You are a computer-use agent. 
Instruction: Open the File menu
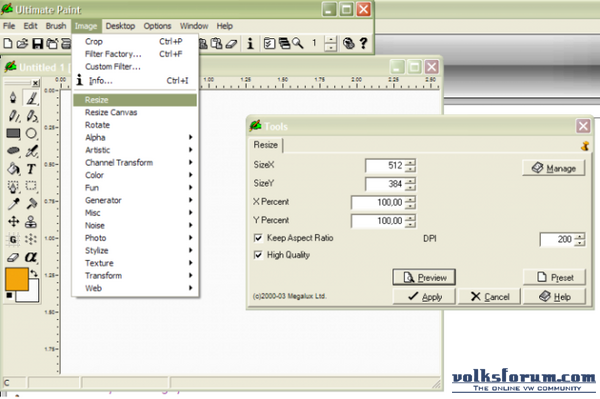pos(9,26)
